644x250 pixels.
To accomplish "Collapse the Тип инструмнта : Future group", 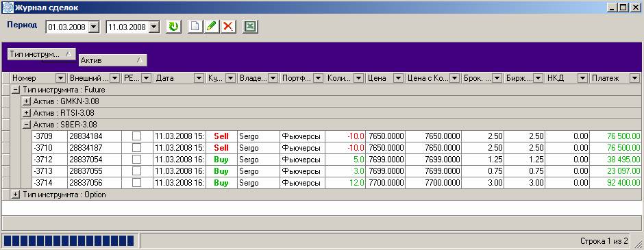I will (16, 90).
